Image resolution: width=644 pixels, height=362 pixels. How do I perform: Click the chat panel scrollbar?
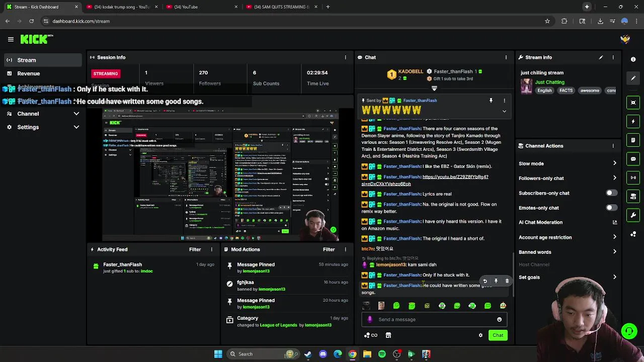pos(513,274)
